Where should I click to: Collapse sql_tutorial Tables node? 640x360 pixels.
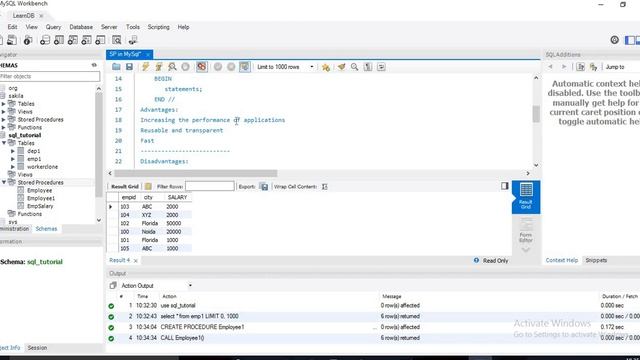4,143
